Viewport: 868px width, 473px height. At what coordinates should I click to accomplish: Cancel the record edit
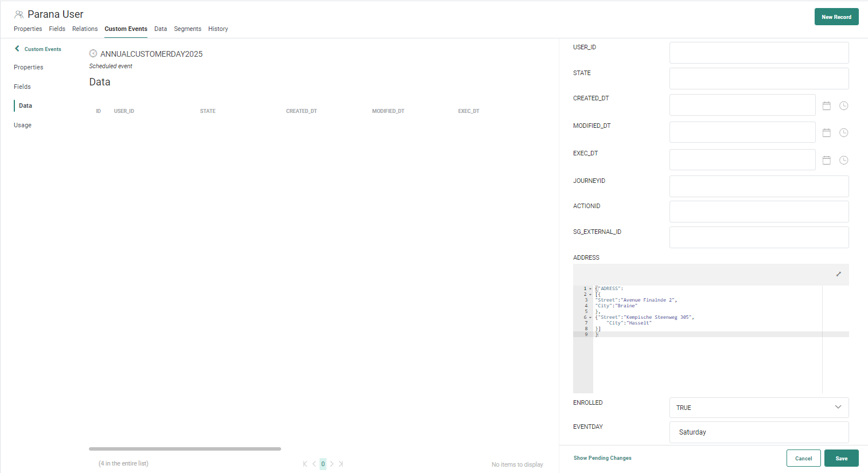coord(803,458)
